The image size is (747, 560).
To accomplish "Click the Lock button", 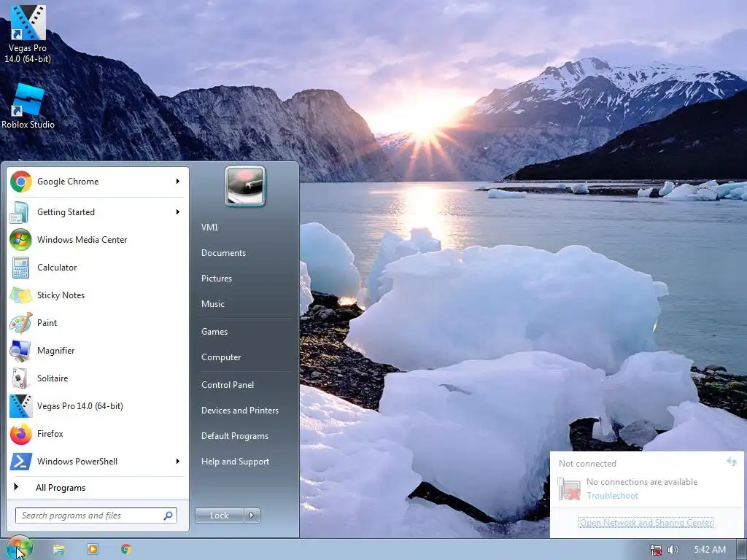I will 220,516.
